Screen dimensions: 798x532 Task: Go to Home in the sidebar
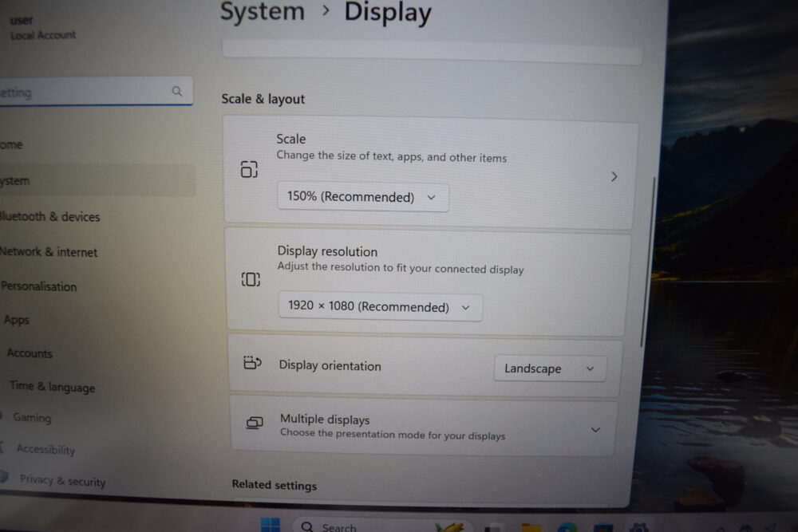[x=97, y=145]
